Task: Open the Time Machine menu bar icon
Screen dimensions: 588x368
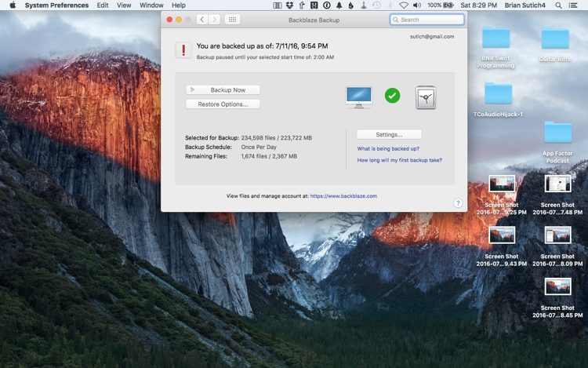Action: tap(376, 5)
